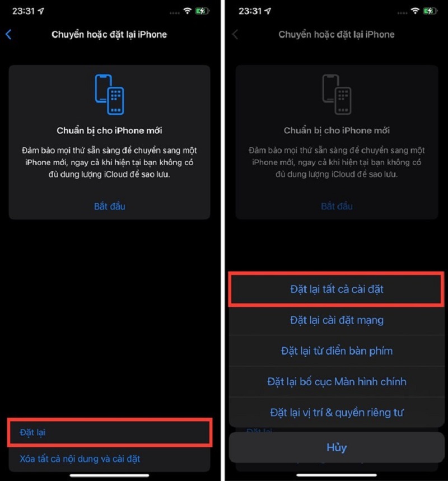Viewport: 448px width, 481px height.
Task: Tap the Wi-Fi icon in right status bar
Action: click(415, 11)
